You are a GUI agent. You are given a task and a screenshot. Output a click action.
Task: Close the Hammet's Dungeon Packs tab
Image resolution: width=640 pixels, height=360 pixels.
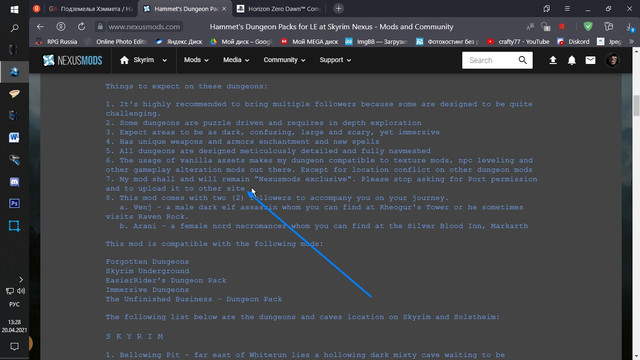(224, 9)
